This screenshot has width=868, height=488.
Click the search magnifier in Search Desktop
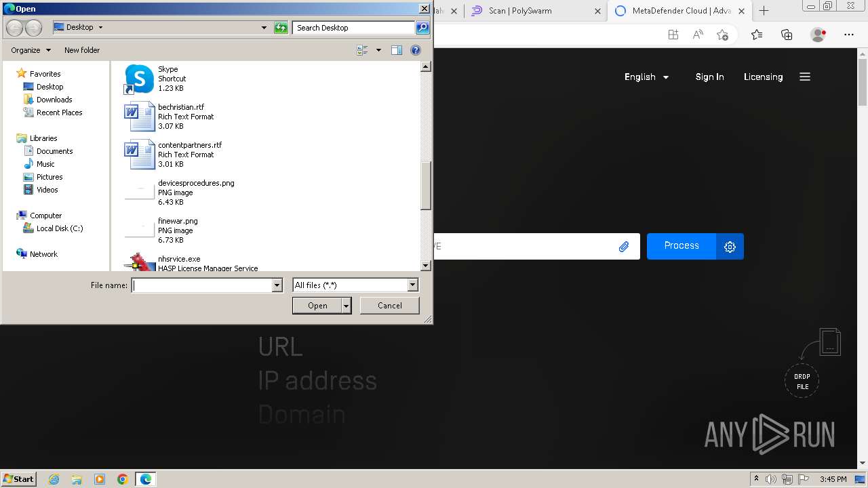click(x=422, y=28)
